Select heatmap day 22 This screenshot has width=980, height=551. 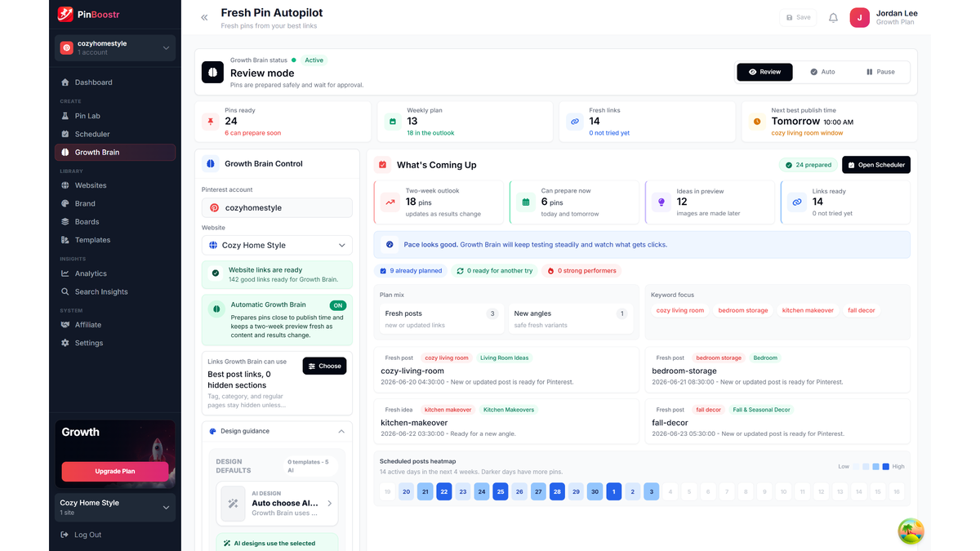point(443,491)
